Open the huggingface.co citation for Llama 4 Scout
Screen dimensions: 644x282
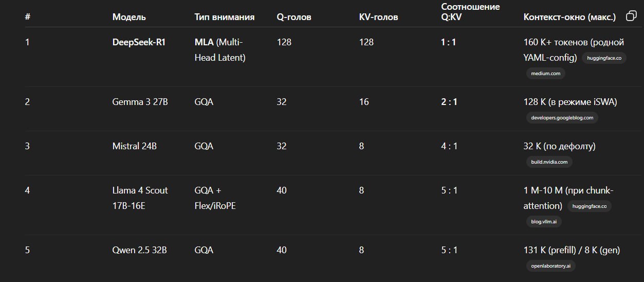[x=590, y=206]
